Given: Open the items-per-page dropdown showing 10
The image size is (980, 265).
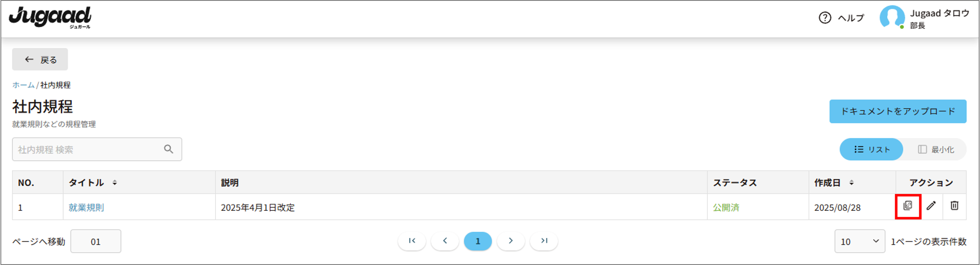Looking at the screenshot, I should pyautogui.click(x=860, y=241).
